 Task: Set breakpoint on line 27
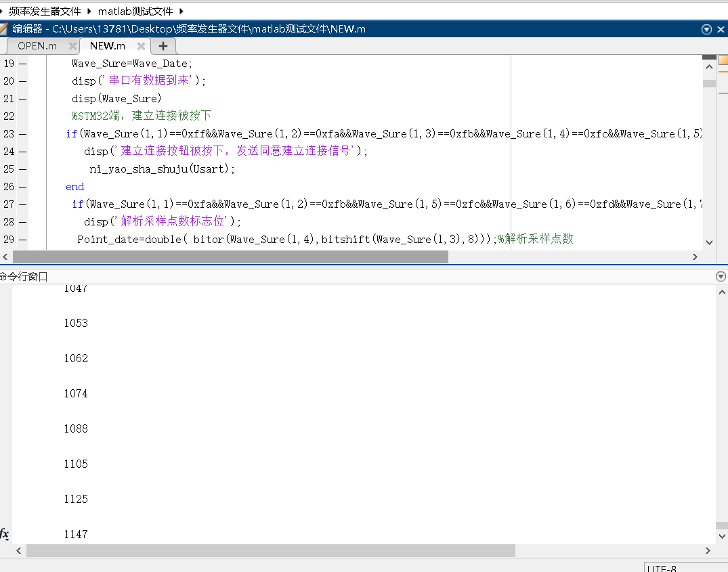point(23,204)
